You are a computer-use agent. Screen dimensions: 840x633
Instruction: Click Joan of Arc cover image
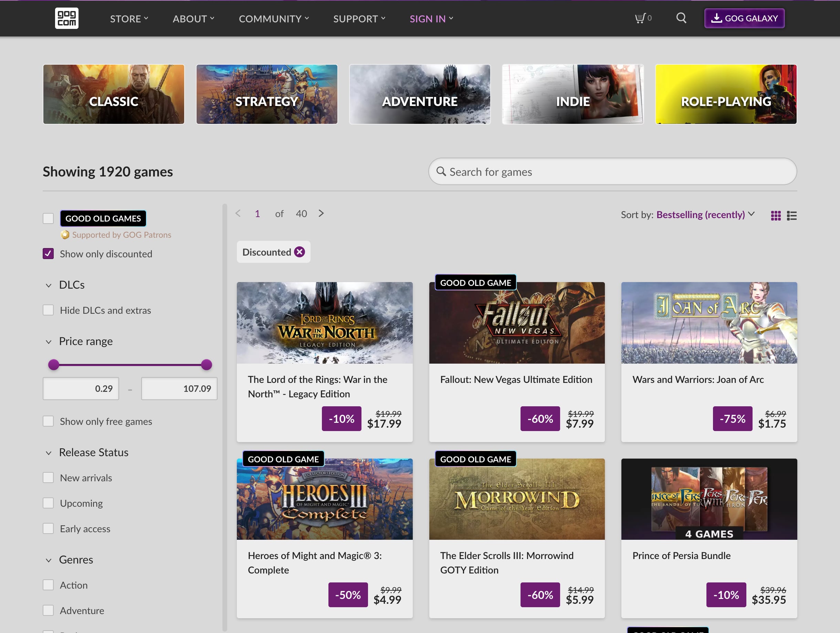click(x=709, y=323)
